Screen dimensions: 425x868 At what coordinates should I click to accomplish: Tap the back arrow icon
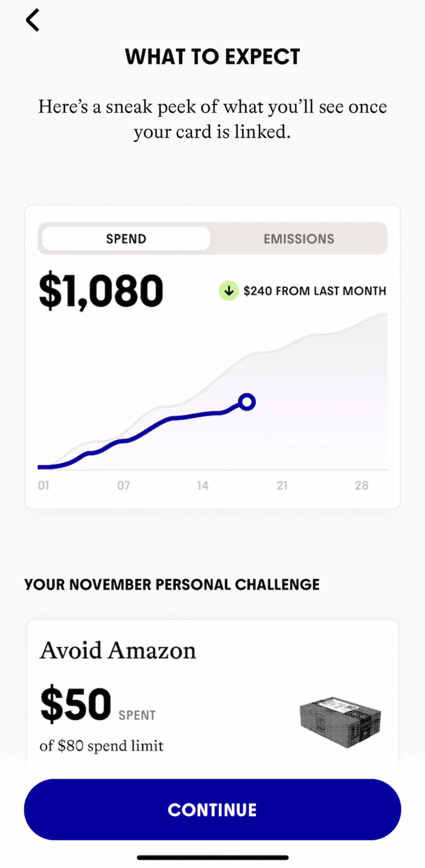(33, 20)
